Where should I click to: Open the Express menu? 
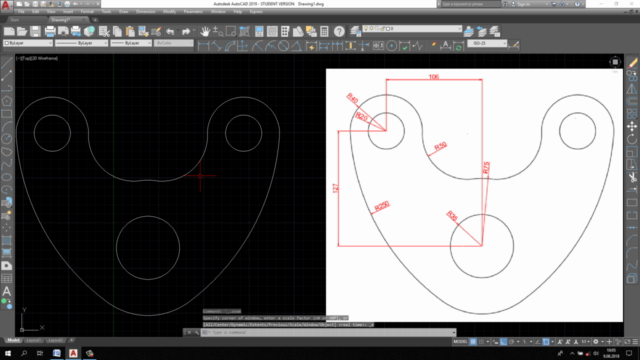[256, 12]
